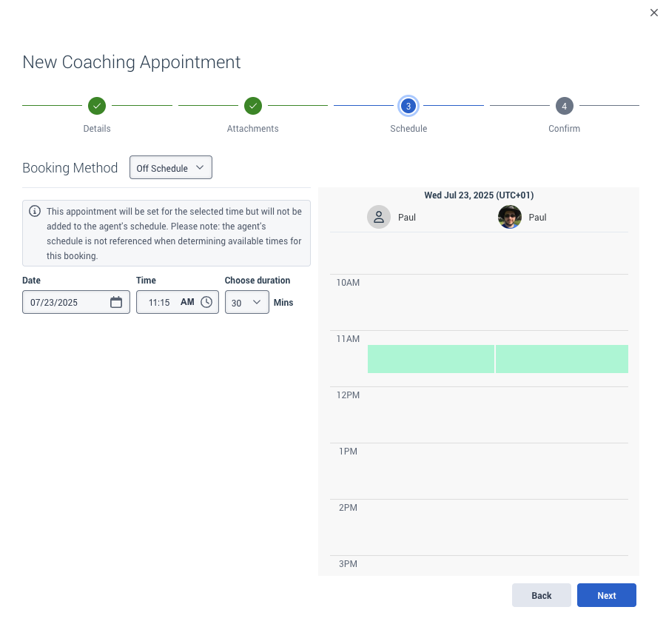Select the first Paul's green 11AM time block

431,359
